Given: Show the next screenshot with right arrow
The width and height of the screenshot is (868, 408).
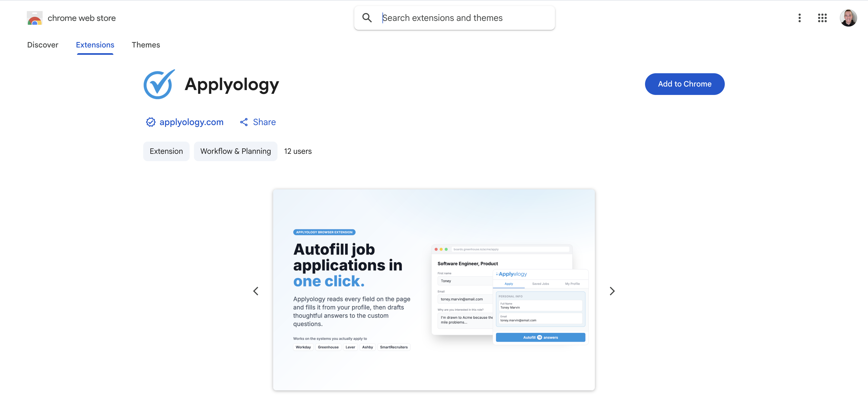Looking at the screenshot, I should click(612, 291).
